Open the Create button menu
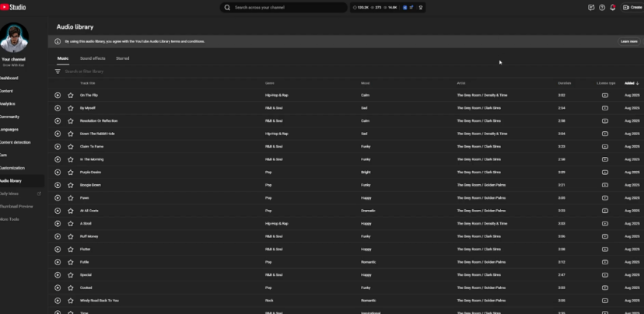This screenshot has height=314, width=644. tap(632, 7)
